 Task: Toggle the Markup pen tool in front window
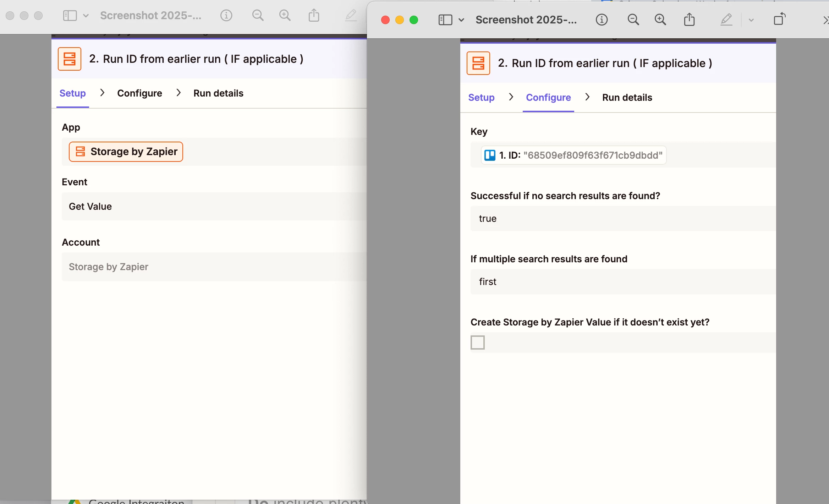726,20
